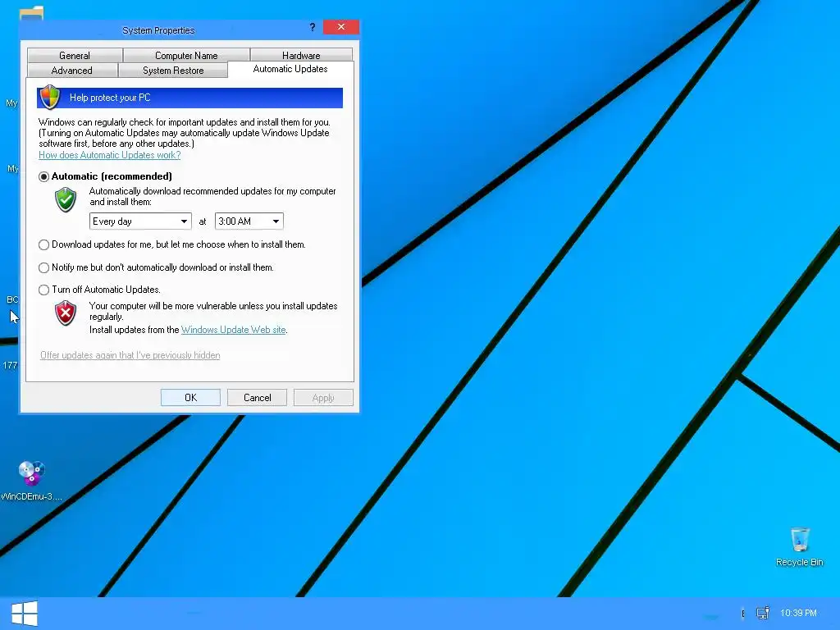The height and width of the screenshot is (630, 840).
Task: Click the red X shield icon
Action: (66, 313)
